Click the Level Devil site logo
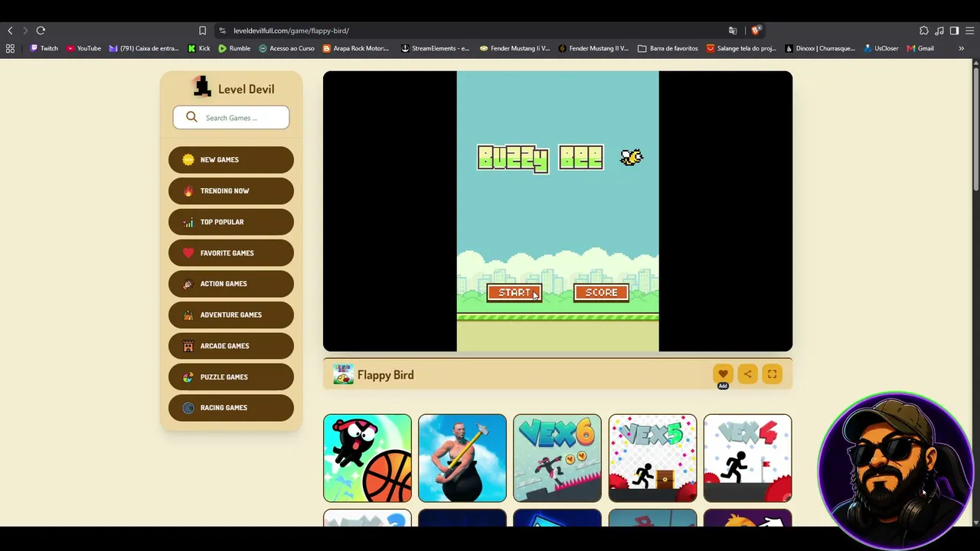Viewport: 980px width, 551px height. coord(232,88)
